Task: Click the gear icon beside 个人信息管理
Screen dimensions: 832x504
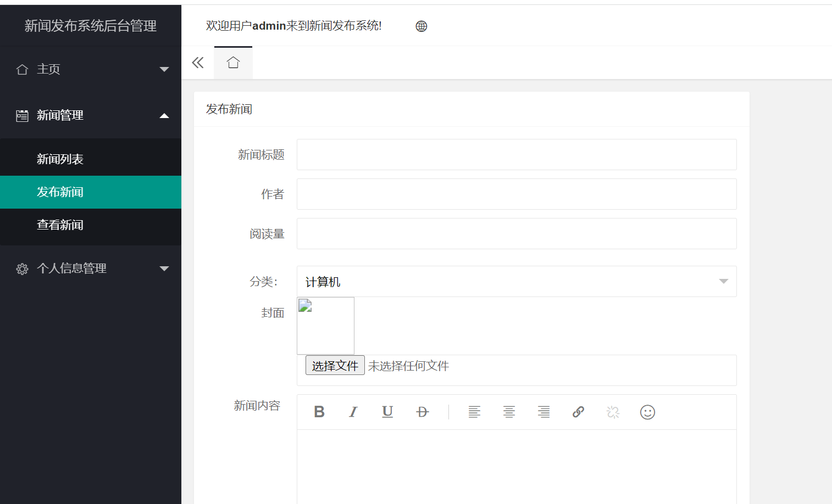Action: tap(22, 268)
